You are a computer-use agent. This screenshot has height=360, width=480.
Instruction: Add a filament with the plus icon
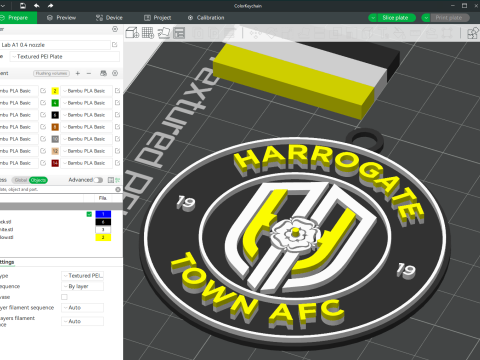[x=78, y=73]
